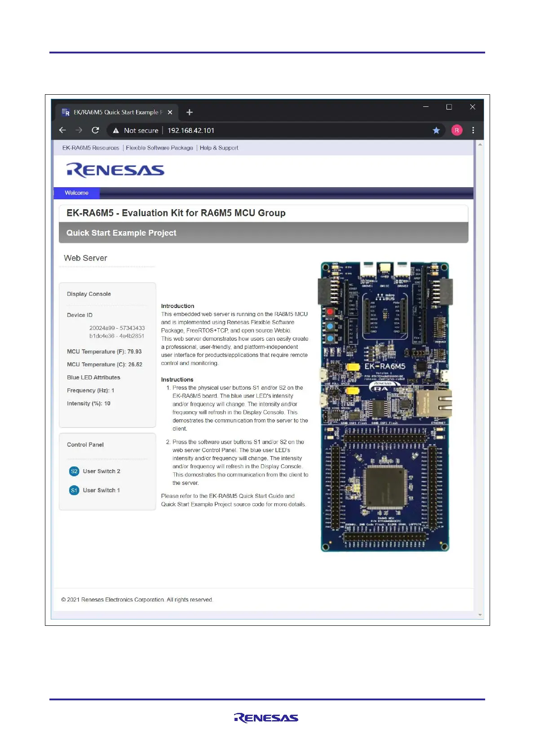The height and width of the screenshot is (756, 535).
Task: Click the Intensity (%): 10 value
Action: [x=88, y=404]
